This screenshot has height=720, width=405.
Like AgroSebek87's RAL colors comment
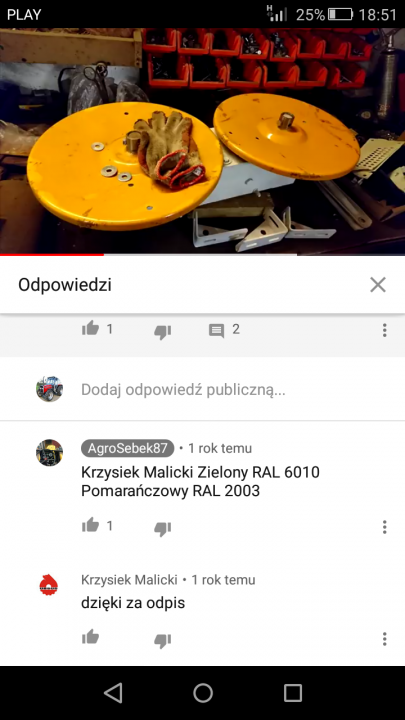90,525
